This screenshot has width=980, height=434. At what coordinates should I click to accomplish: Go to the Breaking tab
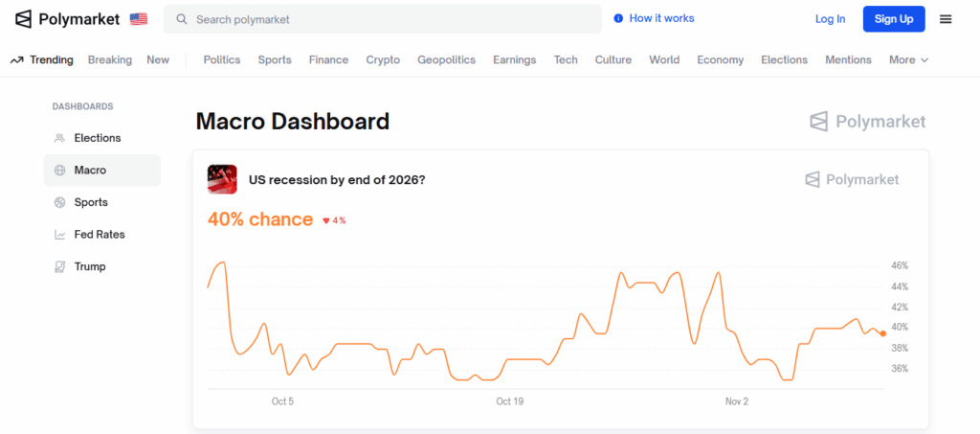(110, 59)
